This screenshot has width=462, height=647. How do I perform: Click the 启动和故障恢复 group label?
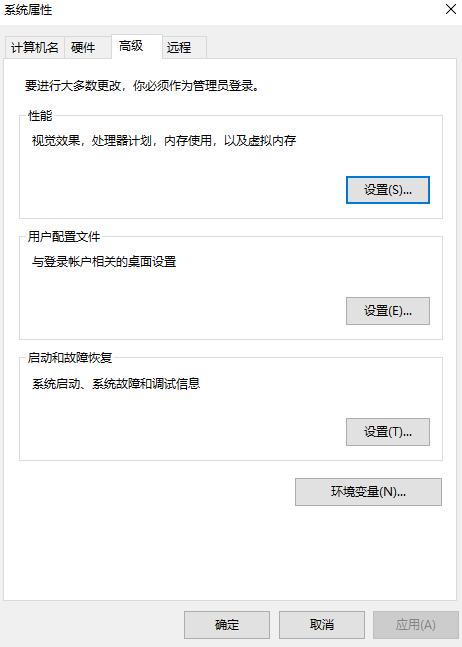click(x=70, y=358)
